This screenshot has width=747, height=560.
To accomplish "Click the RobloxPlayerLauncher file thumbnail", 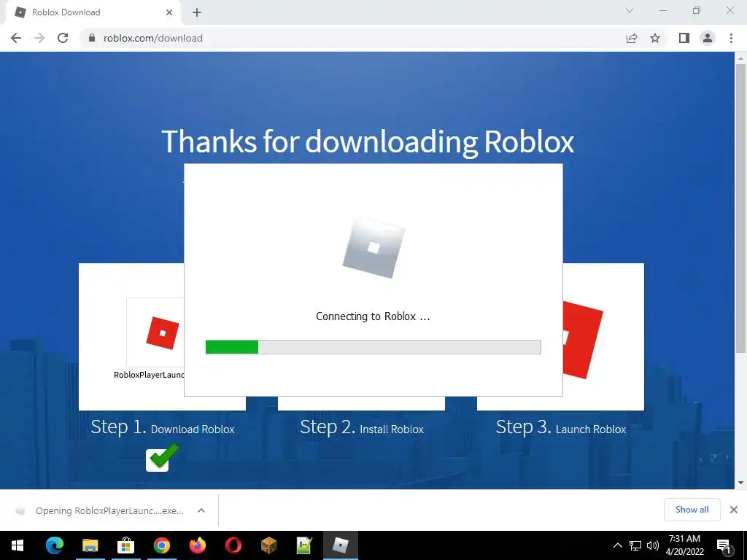I will [156, 332].
